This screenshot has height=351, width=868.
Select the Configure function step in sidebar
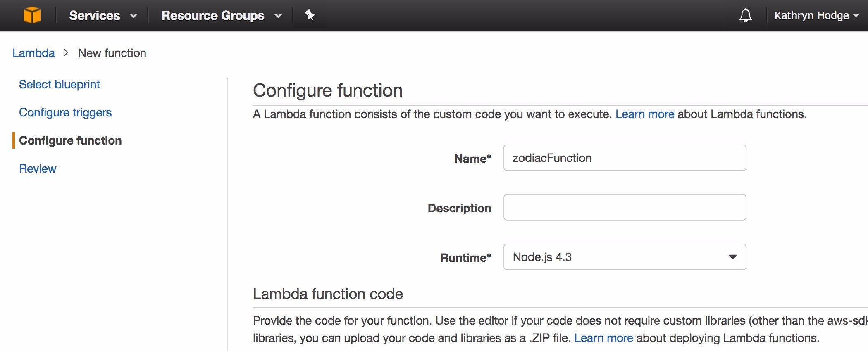point(70,141)
